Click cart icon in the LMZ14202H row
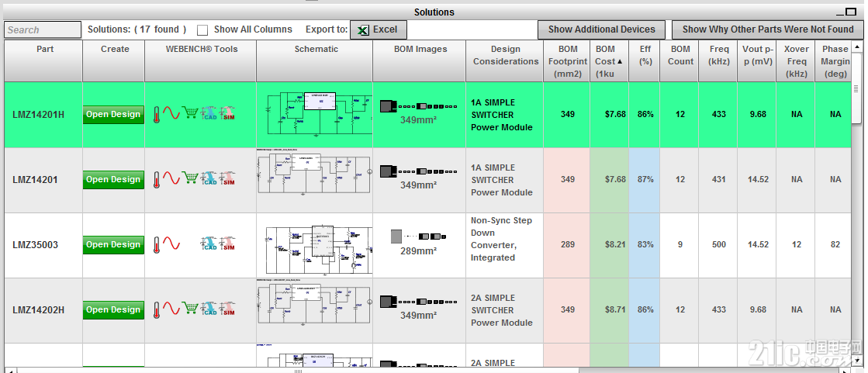The width and height of the screenshot is (868, 373). pos(190,309)
